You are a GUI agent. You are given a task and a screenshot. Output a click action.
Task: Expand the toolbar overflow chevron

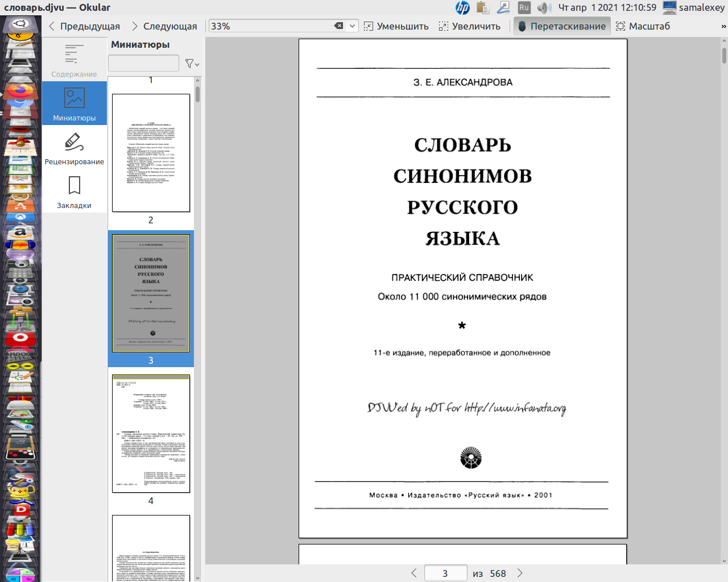[x=723, y=26]
